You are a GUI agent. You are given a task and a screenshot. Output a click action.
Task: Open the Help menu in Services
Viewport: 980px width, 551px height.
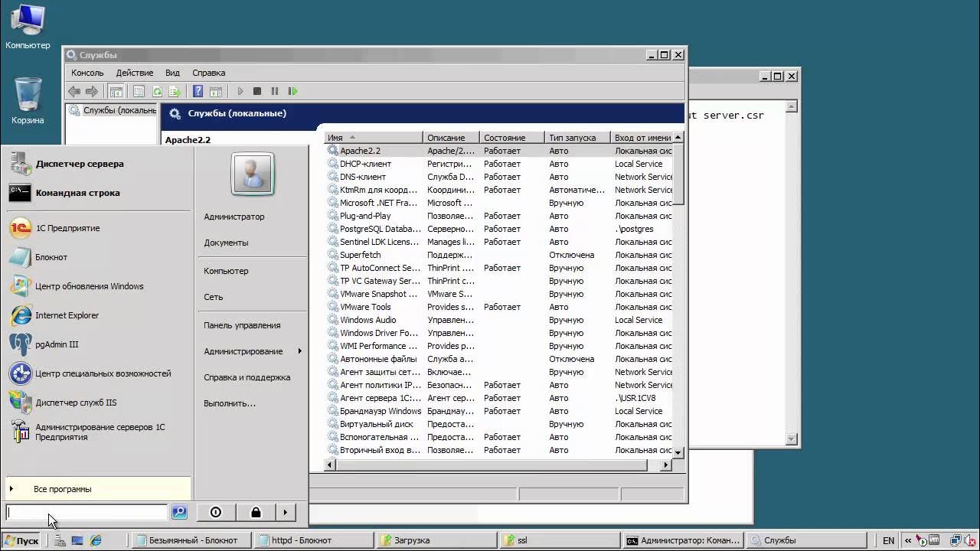[x=208, y=73]
